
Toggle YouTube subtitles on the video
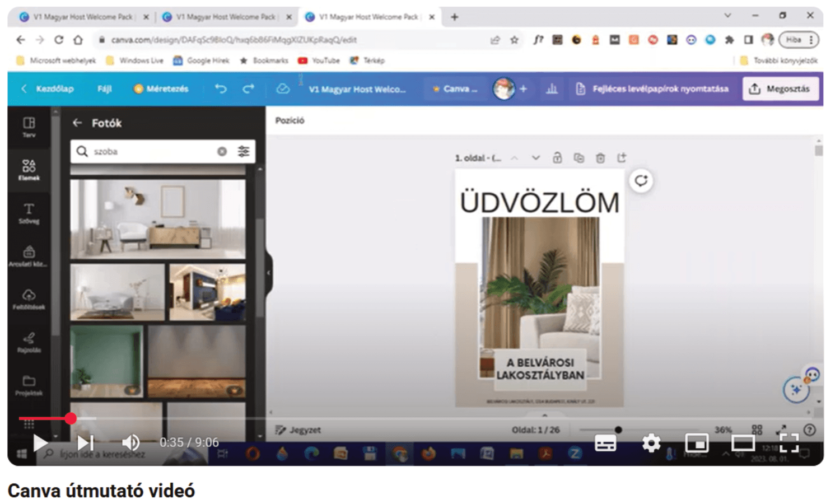tap(605, 444)
